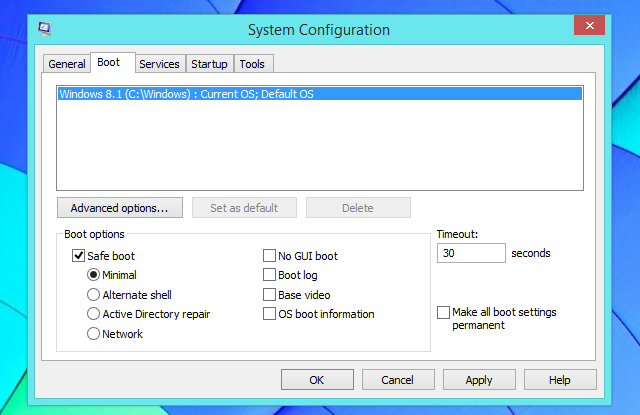Close the System Configuration window
Screen dimensions: 640x415
(x=587, y=25)
